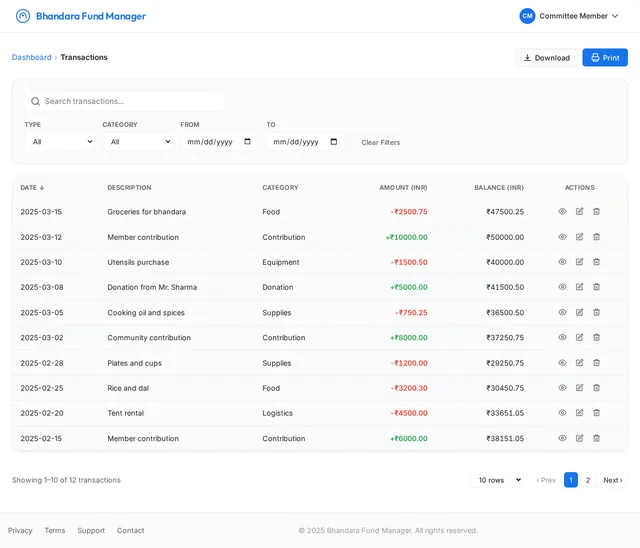Click the From date input field

pos(219,142)
